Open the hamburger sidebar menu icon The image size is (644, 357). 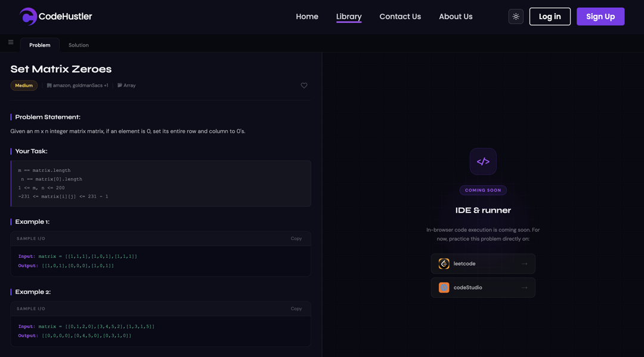point(11,42)
